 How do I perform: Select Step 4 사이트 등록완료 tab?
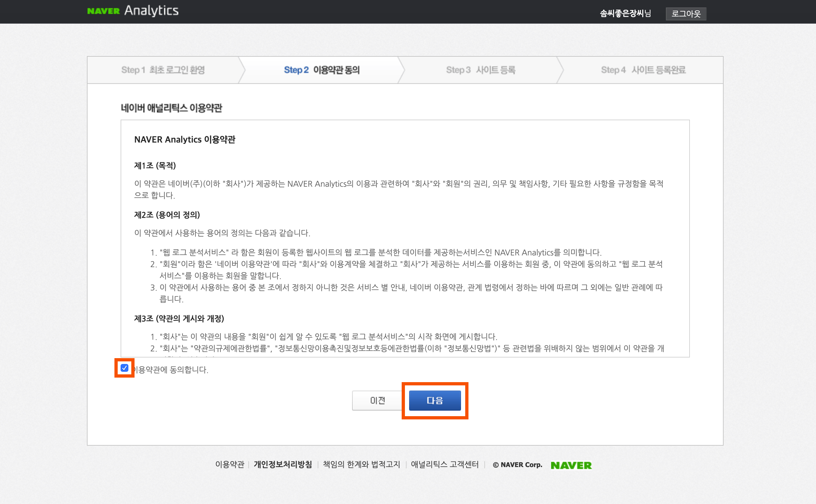click(643, 70)
